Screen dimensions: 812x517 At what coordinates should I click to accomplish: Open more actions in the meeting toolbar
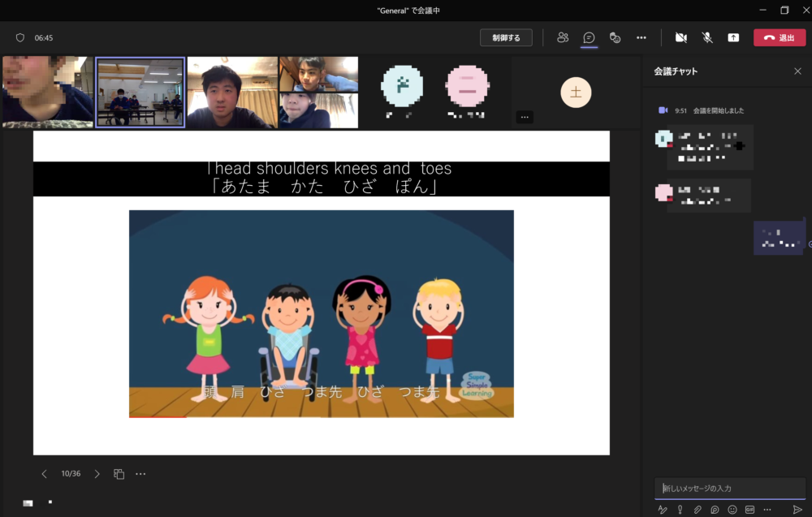tap(641, 37)
